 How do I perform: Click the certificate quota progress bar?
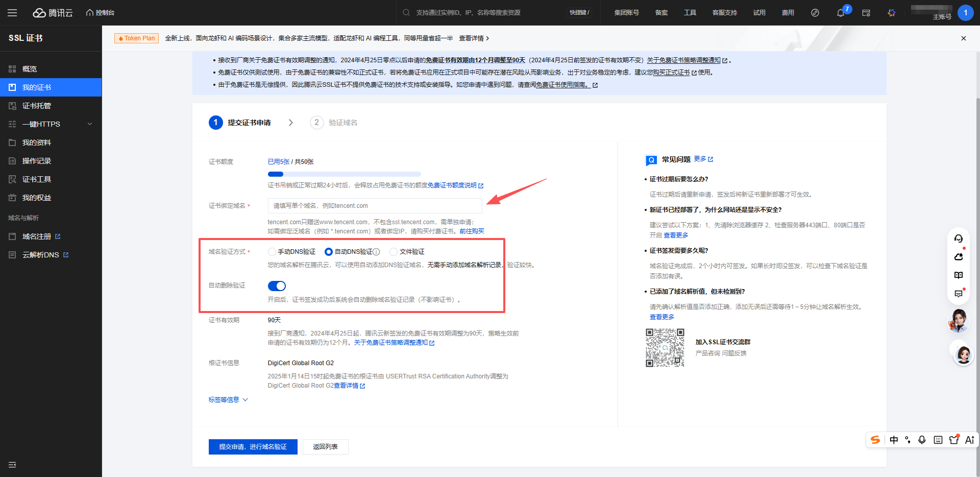tap(344, 174)
